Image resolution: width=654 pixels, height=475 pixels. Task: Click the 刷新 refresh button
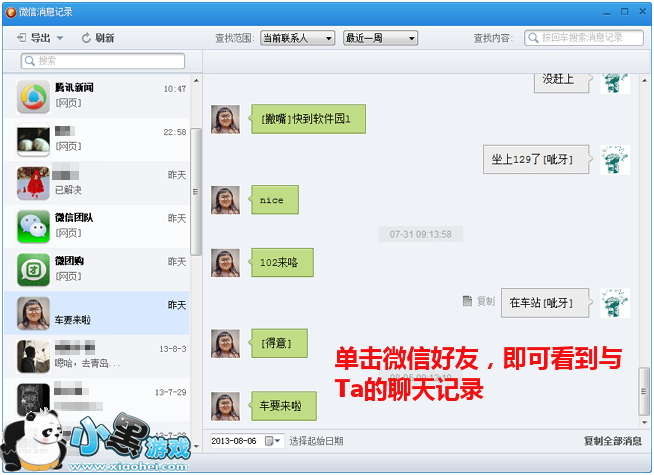pyautogui.click(x=98, y=38)
